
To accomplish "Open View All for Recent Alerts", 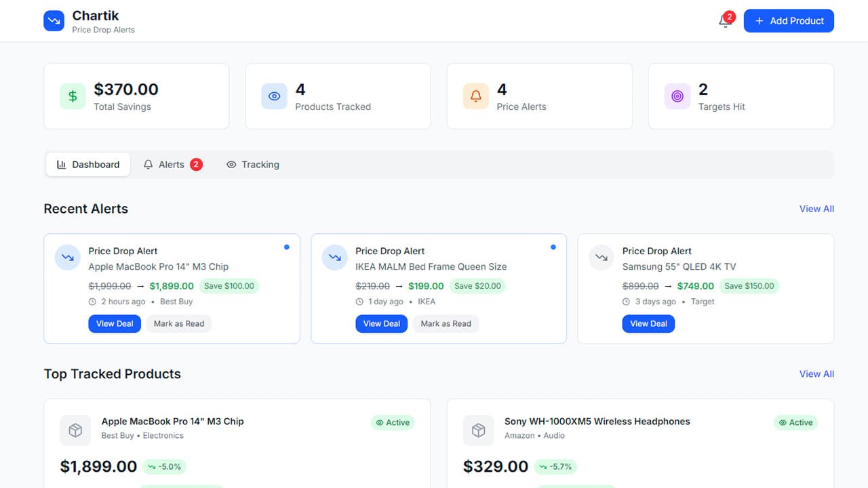I will [x=816, y=209].
